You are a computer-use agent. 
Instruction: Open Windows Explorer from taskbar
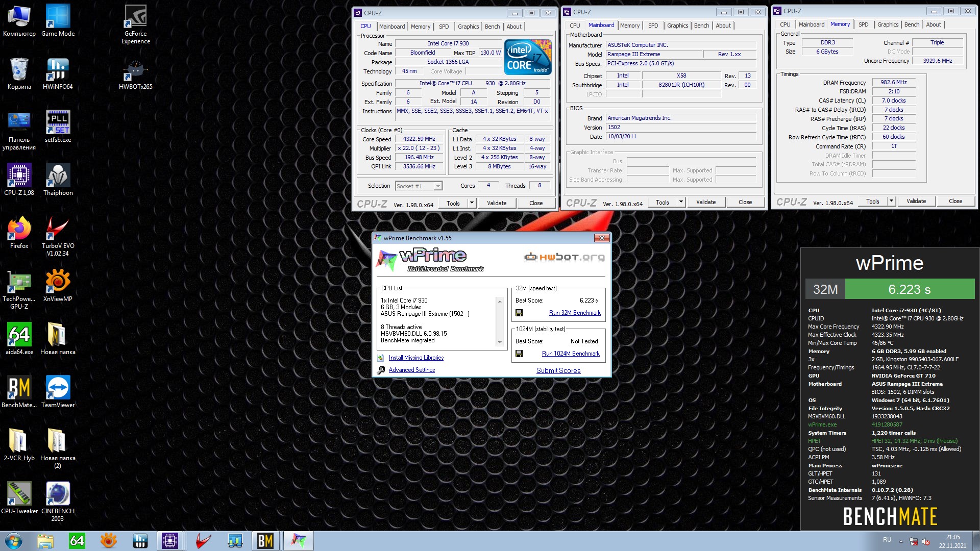click(45, 541)
